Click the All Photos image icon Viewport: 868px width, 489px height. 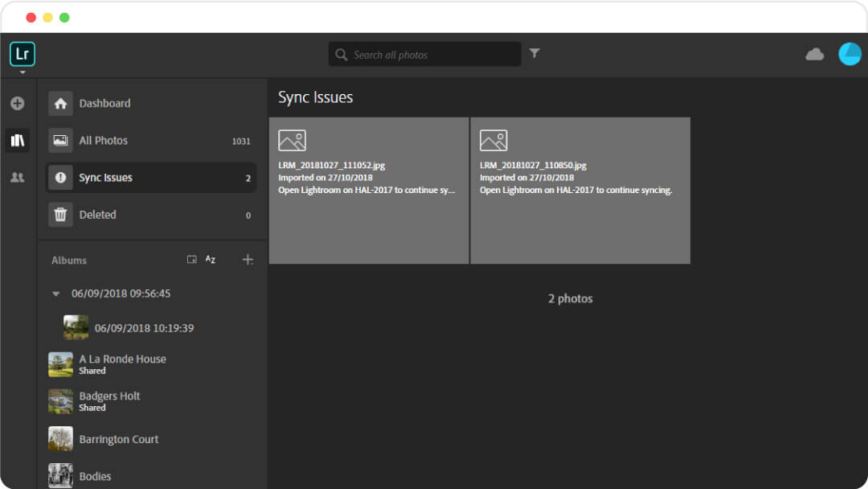[60, 140]
